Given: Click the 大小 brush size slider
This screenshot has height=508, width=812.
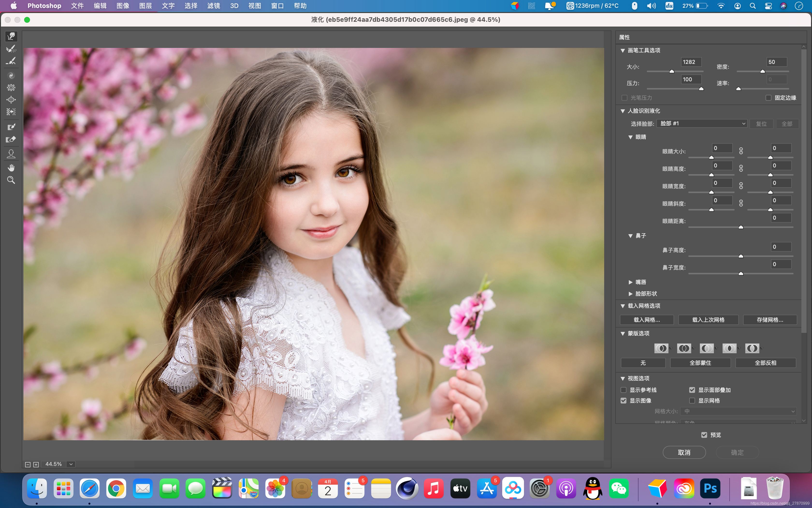Looking at the screenshot, I should point(675,71).
